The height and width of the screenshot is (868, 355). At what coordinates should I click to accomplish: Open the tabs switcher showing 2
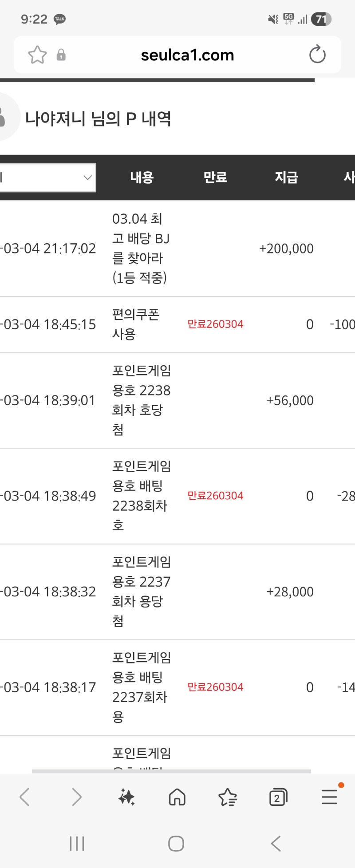point(278,797)
